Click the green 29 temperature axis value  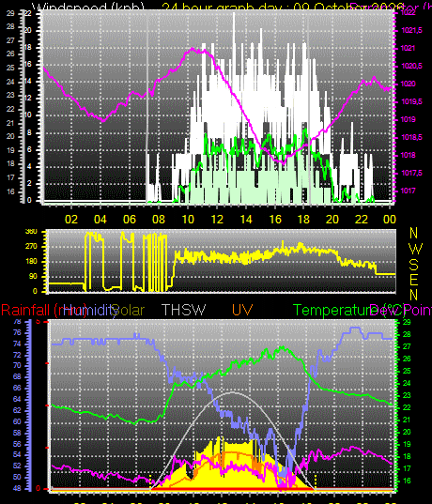[x=407, y=323]
